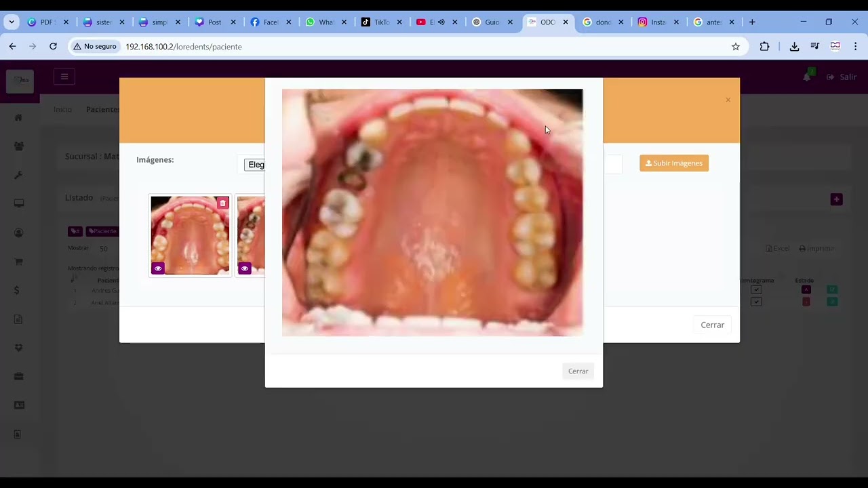Image resolution: width=868 pixels, height=488 pixels.
Task: Click the Subir Imágenes upload button
Action: pos(674,163)
